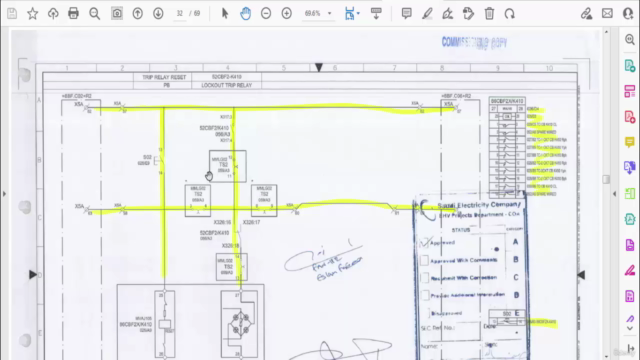Click the TRIP RELAY RESET heading text
This screenshot has height=360, width=640.
pos(164,77)
